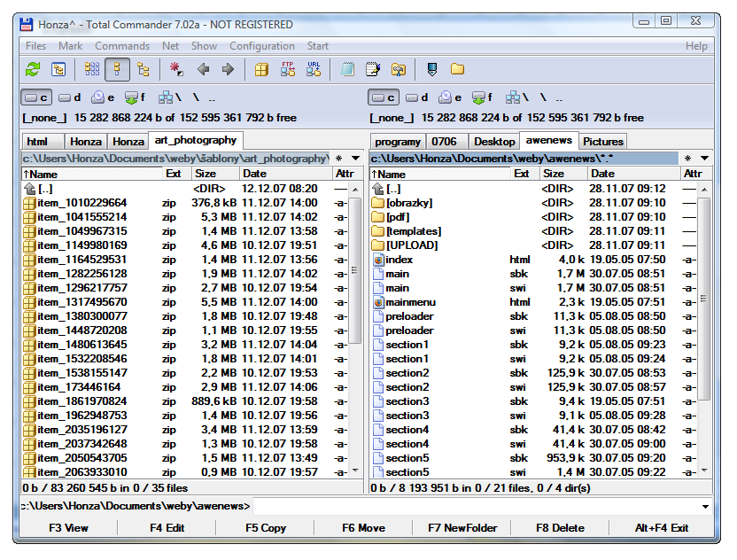This screenshot has width=737, height=560.
Task: Switch to the html tab
Action: (x=43, y=142)
